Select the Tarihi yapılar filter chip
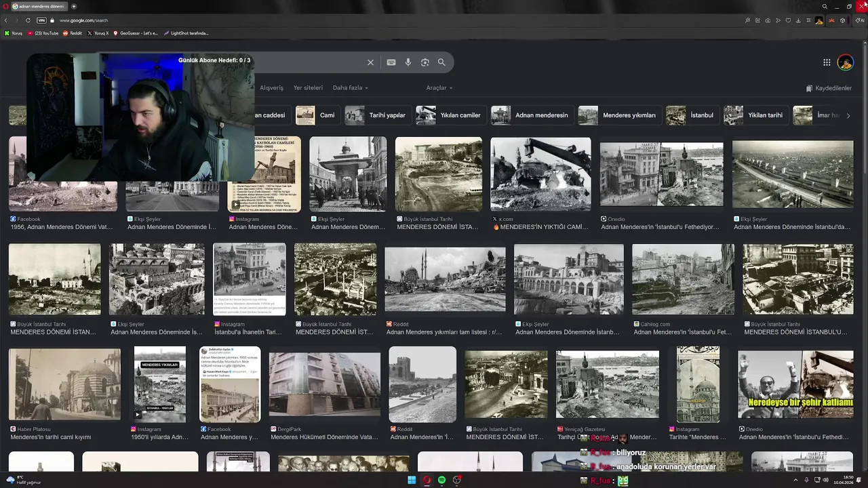This screenshot has height=488, width=868. point(376,115)
